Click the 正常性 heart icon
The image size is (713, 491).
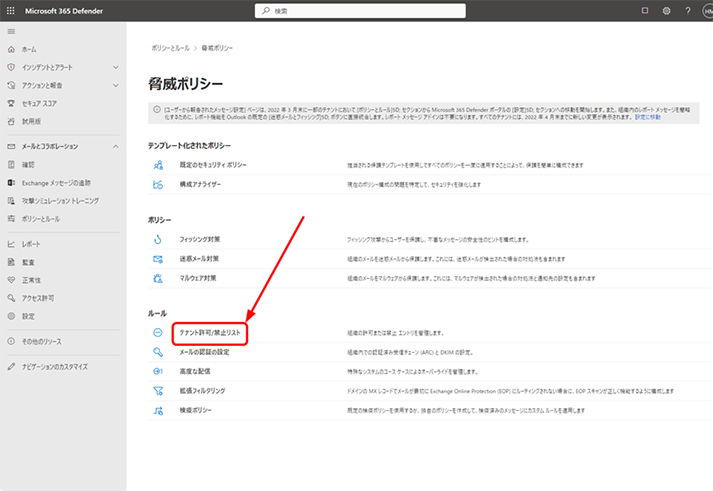point(11,280)
